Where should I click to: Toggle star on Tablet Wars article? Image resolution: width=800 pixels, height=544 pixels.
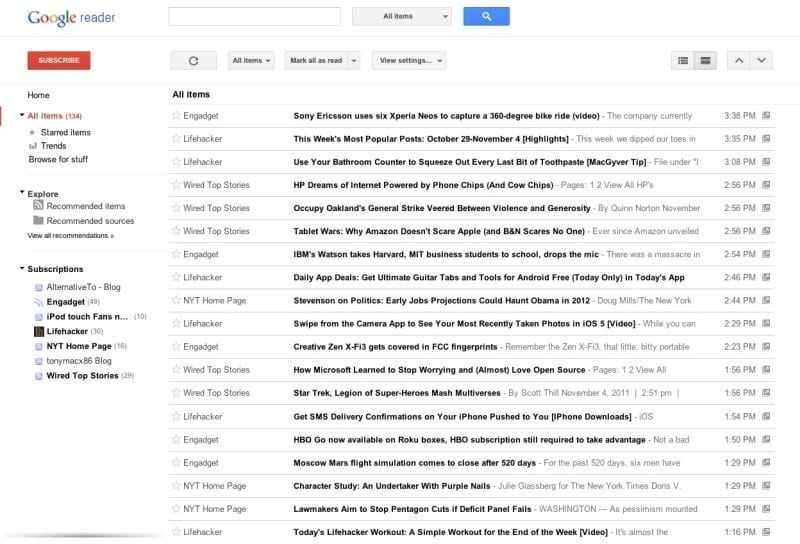(176, 231)
